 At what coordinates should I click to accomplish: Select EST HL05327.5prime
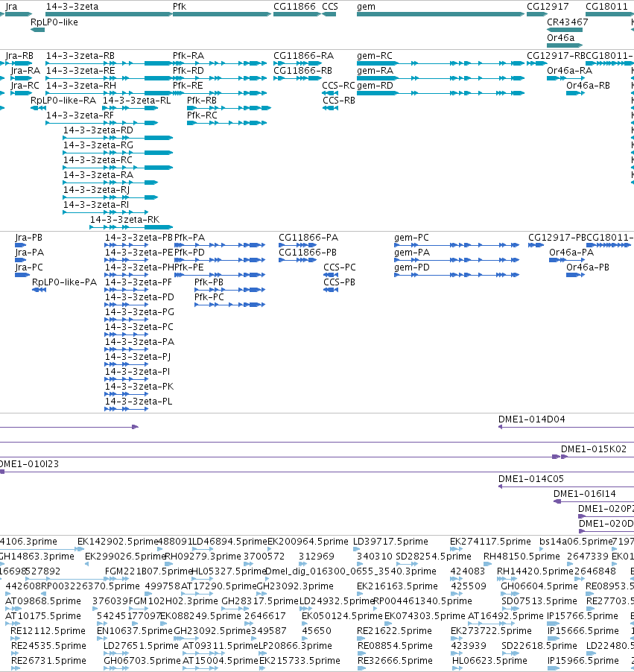pyautogui.click(x=229, y=571)
